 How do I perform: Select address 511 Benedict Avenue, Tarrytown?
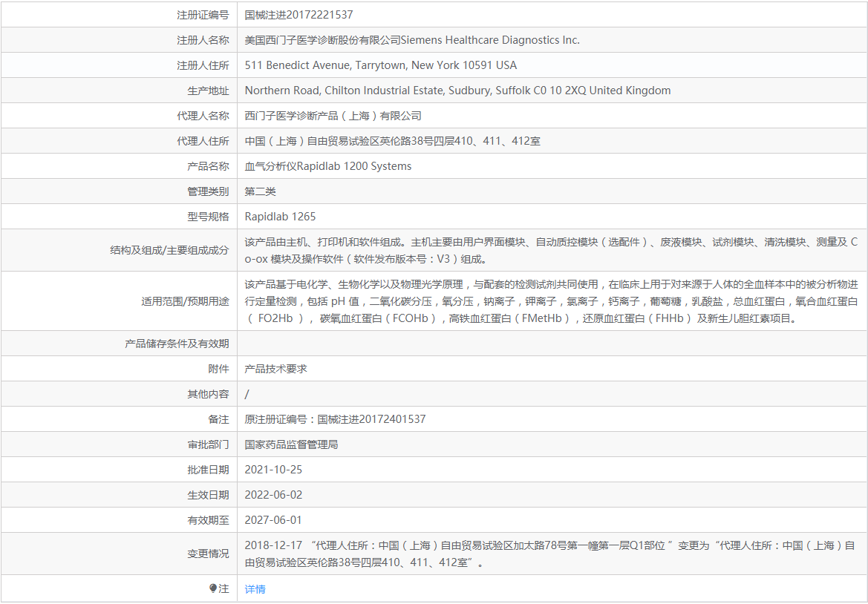326,65
